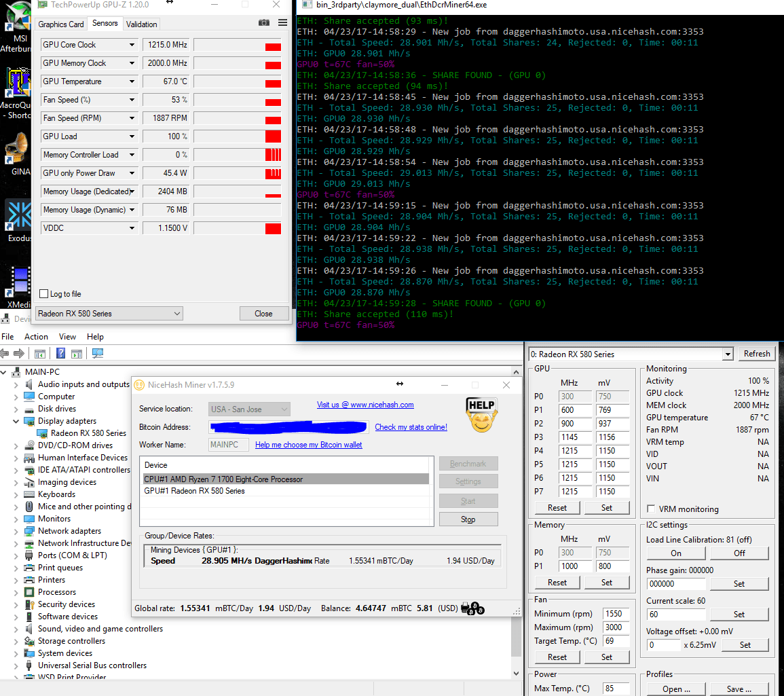Select GPU#1 Radeon RX 580 Series device row

[286, 491]
